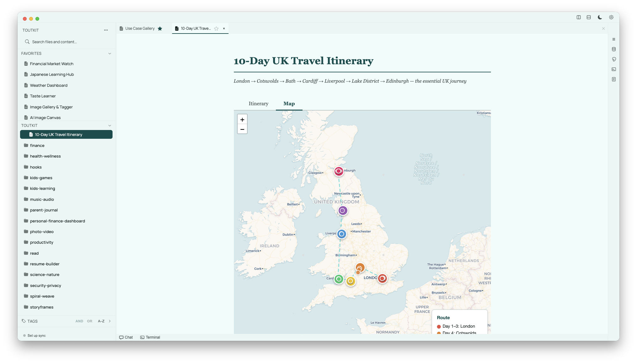Open Taste Learner favorite
Screen dimensions: 637x364
point(66,96)
